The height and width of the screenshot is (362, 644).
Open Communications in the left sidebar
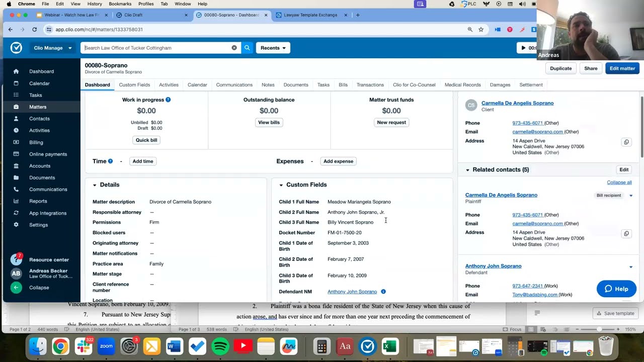[48, 190]
